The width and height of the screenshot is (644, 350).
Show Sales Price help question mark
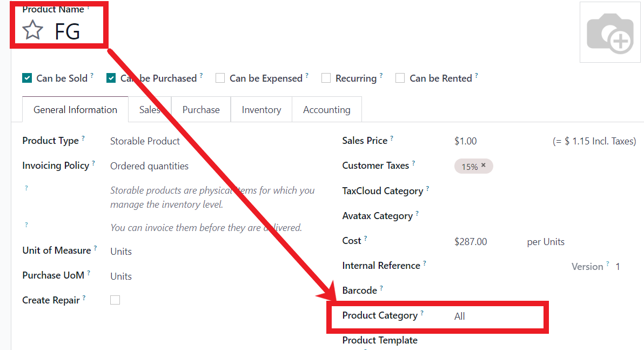point(392,138)
